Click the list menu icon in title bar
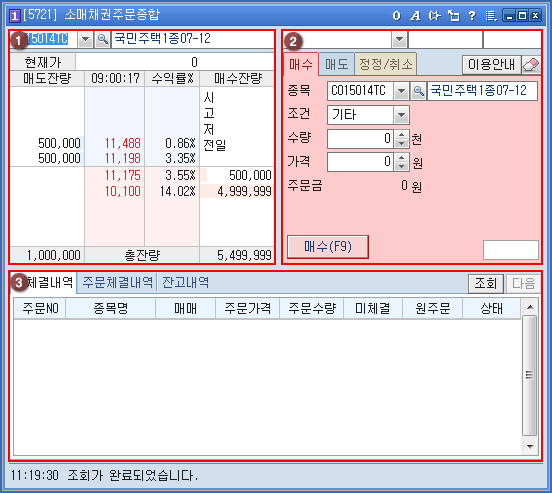 (491, 16)
